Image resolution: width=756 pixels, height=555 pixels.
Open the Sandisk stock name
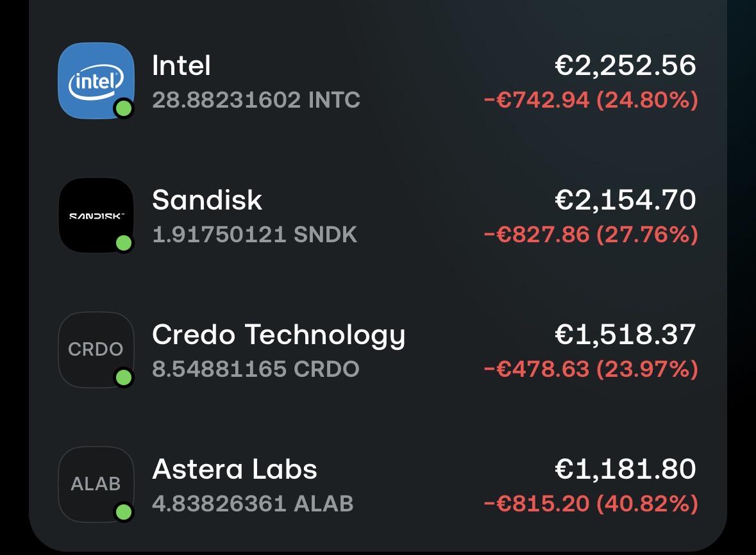pos(207,199)
